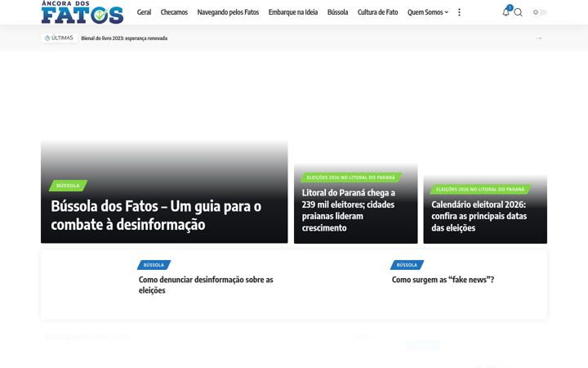Click the Eleições 2026 tag above the Calendário article
Viewport: 588px width, 368px height.
point(480,189)
